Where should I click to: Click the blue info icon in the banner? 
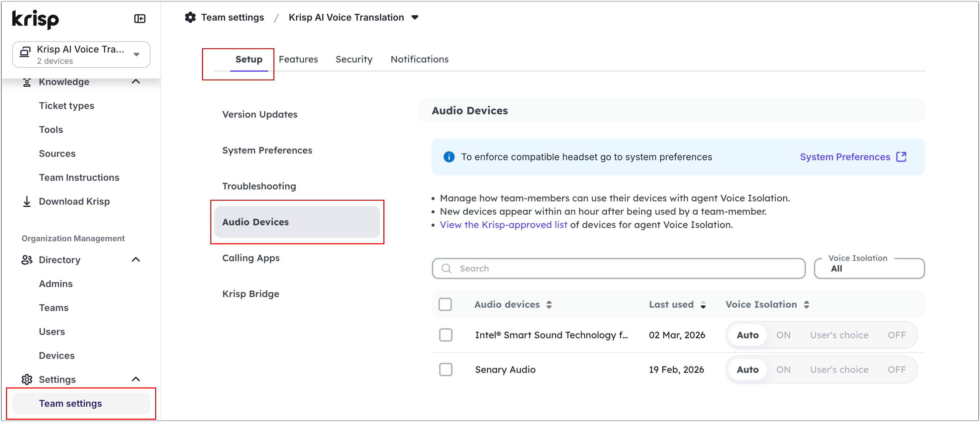click(x=449, y=157)
